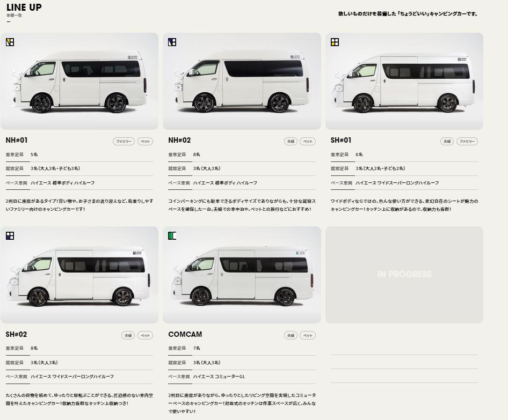Click the SH#02 grid logo icon
Image resolution: width=508 pixels, height=420 pixels.
(x=10, y=235)
